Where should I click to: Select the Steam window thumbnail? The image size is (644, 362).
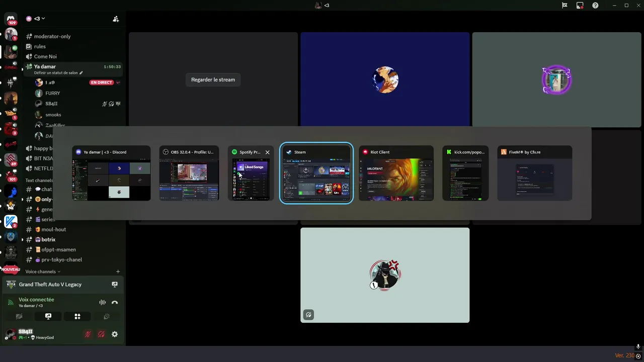316,173
